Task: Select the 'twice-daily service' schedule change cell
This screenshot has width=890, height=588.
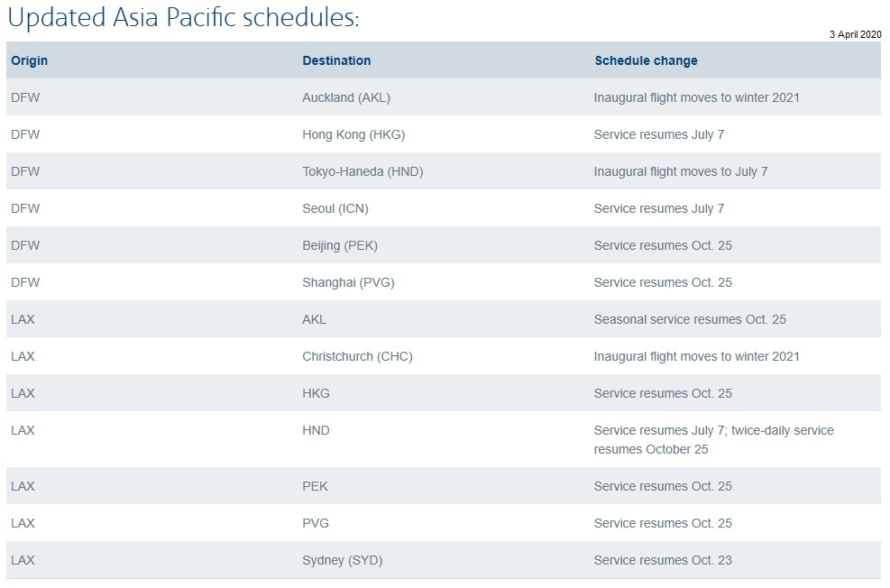Action: (x=713, y=440)
